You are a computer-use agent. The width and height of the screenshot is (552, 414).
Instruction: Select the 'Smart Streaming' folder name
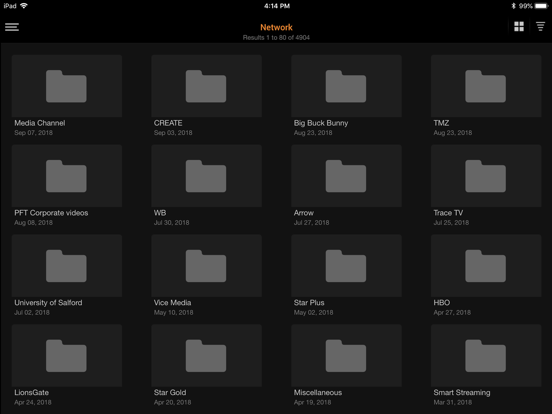coord(462,392)
